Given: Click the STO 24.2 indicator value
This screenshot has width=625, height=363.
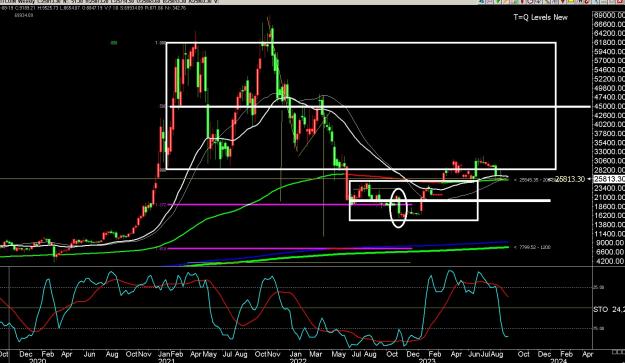Looking at the screenshot, I should click(609, 309).
